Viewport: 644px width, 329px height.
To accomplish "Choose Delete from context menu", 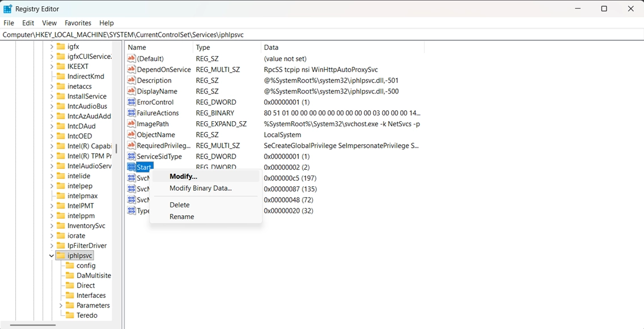I will (206, 204).
